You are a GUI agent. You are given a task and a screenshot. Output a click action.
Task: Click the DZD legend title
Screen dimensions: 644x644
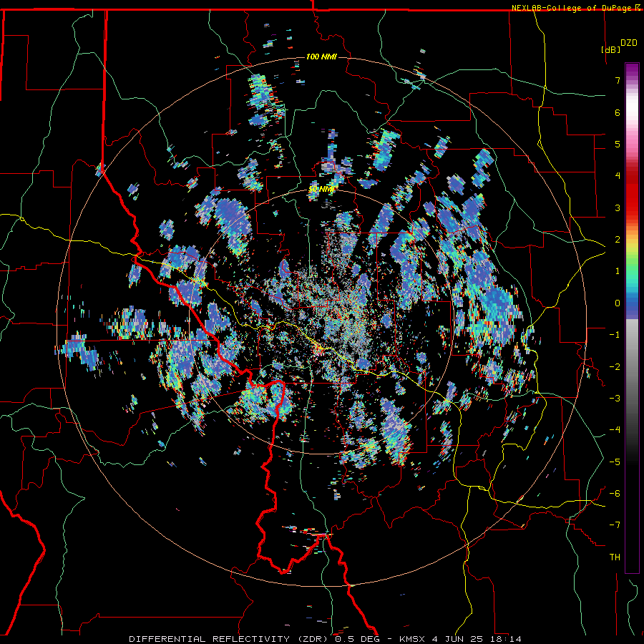(629, 42)
